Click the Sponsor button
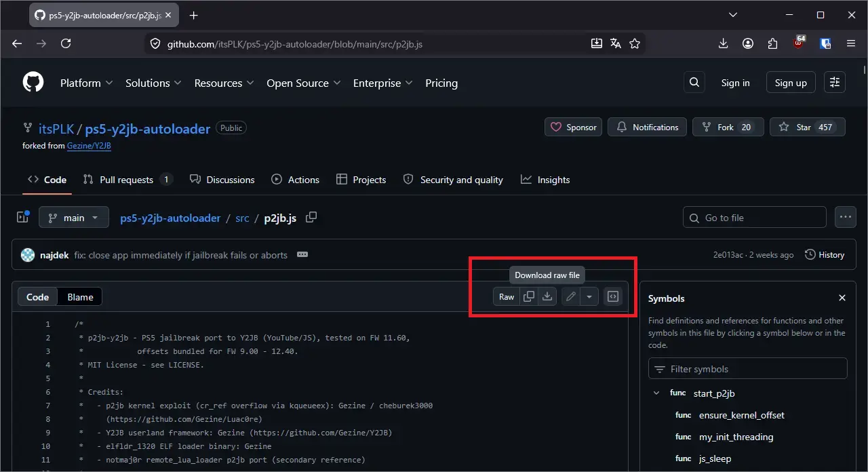The width and height of the screenshot is (868, 472). point(573,127)
